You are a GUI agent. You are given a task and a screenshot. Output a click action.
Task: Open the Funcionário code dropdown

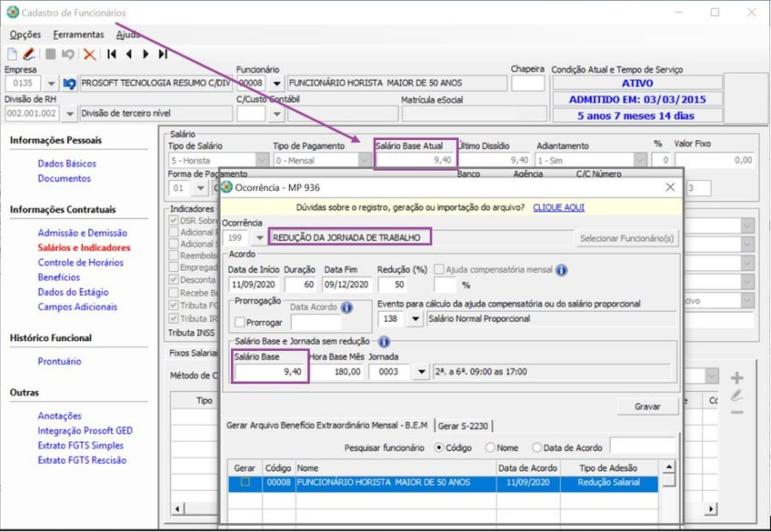[x=275, y=84]
